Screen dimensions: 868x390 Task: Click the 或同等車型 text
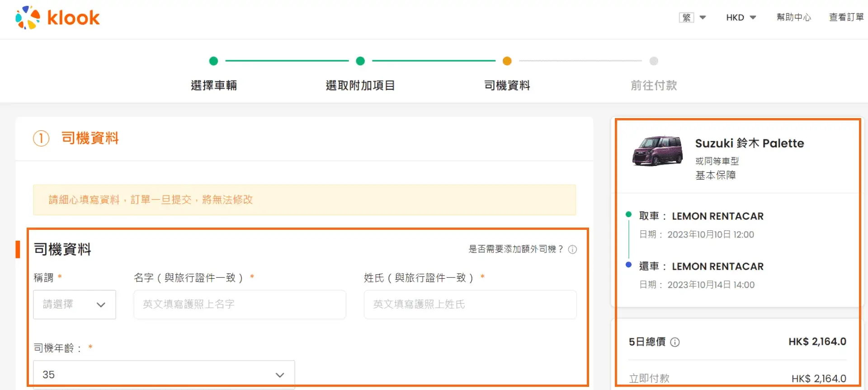pyautogui.click(x=717, y=161)
